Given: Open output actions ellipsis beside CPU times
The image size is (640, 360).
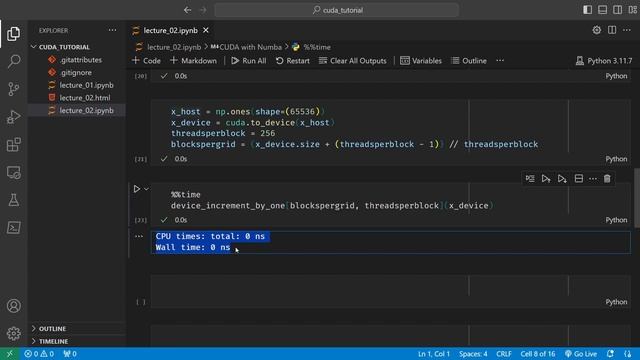Looking at the screenshot, I should point(139,236).
